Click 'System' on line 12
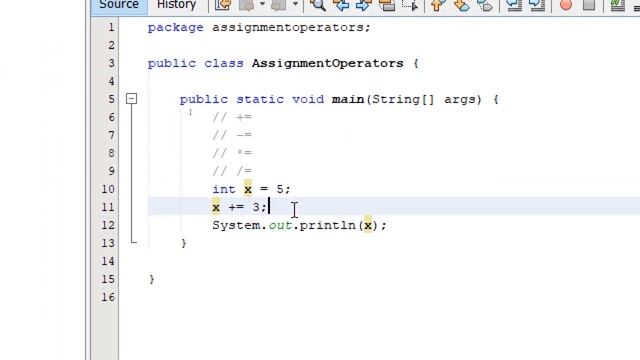The height and width of the screenshot is (360, 640). (236, 225)
